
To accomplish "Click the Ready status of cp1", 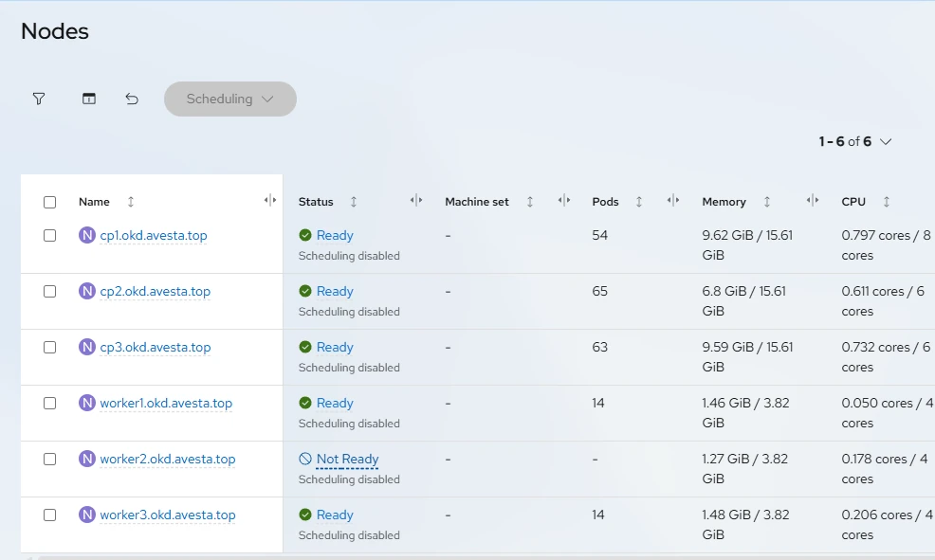I will pyautogui.click(x=335, y=235).
